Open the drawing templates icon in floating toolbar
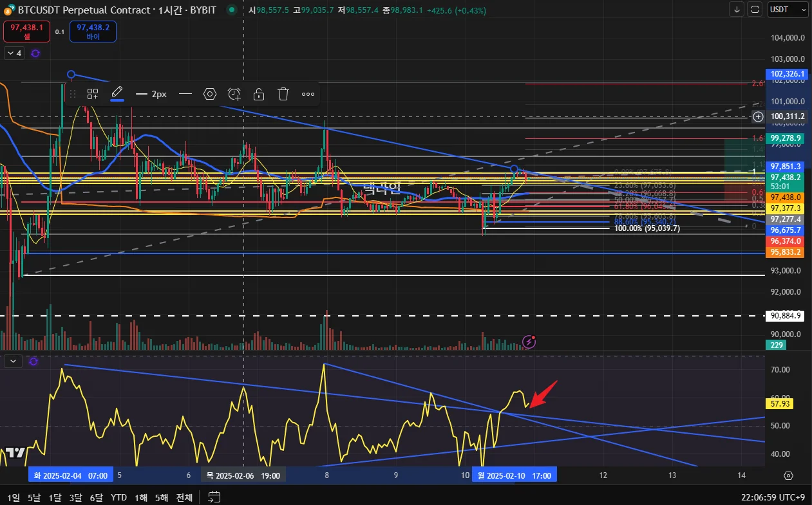Viewport: 812px width, 505px height. pyautogui.click(x=93, y=94)
